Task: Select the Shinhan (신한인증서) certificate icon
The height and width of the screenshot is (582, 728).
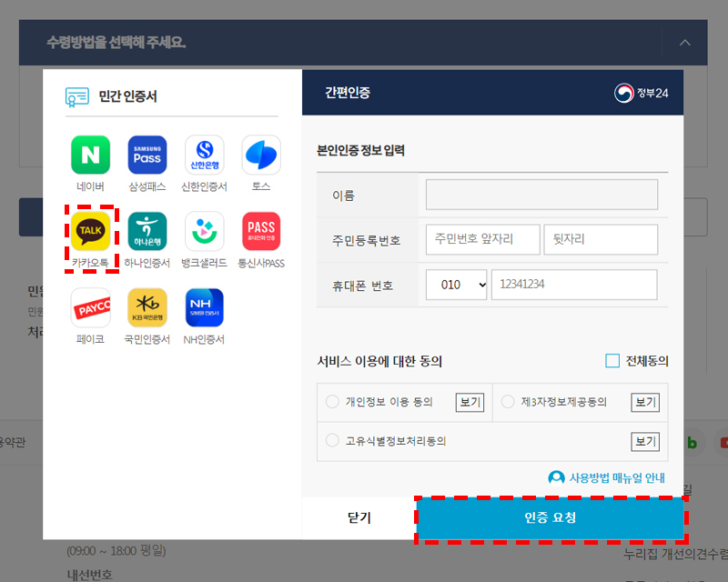Action: (x=204, y=155)
